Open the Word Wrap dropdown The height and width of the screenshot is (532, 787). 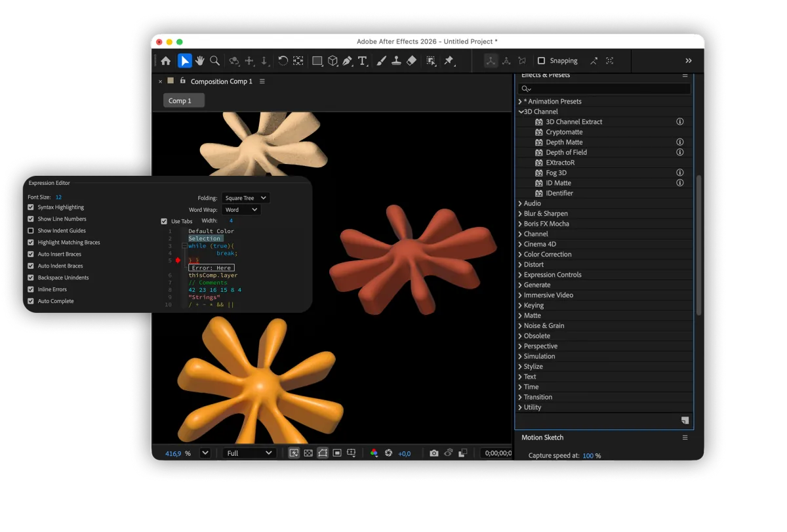pos(241,210)
